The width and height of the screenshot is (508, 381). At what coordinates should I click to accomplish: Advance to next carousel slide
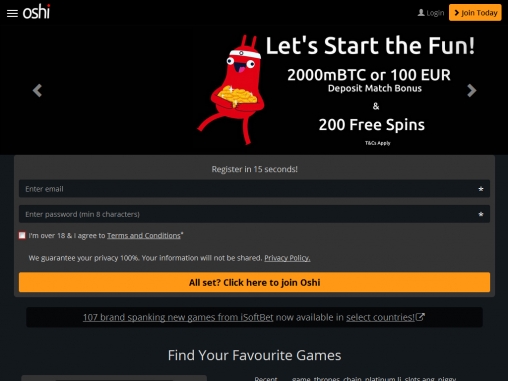(471, 90)
